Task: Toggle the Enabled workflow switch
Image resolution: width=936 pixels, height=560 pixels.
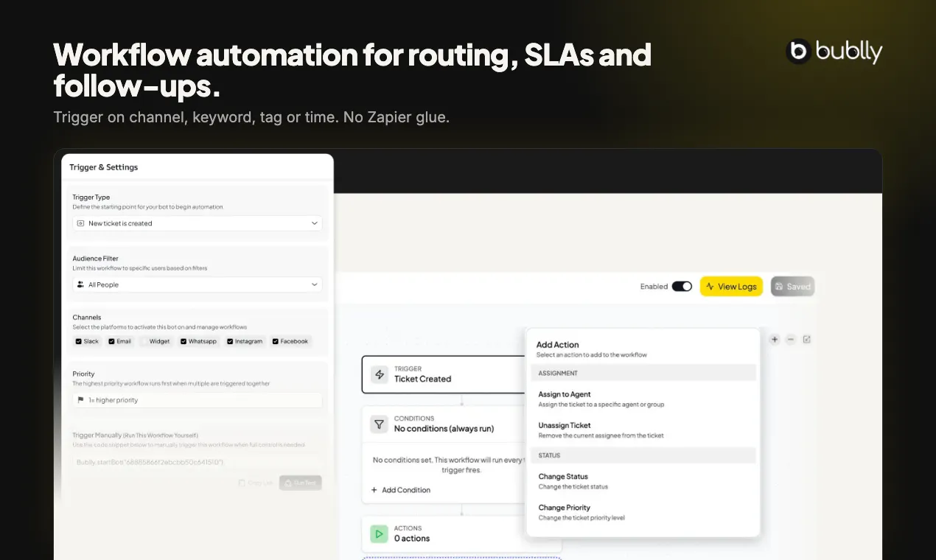Action: point(682,287)
